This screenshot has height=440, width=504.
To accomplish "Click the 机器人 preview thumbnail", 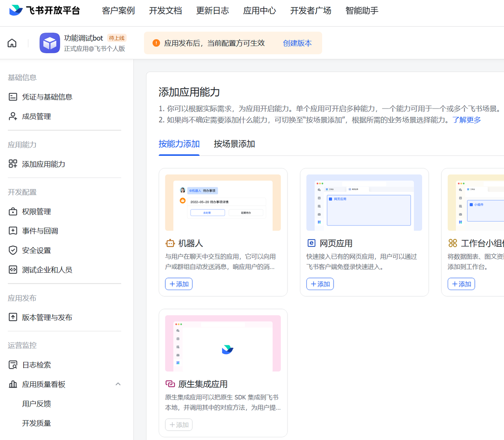I will click(x=223, y=203).
